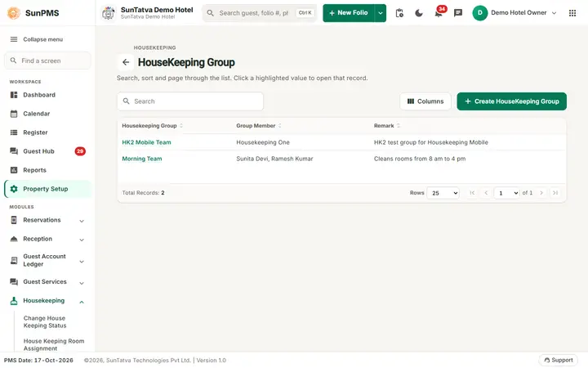588x368 pixels.
Task: Go to first page of results
Action: (472, 193)
